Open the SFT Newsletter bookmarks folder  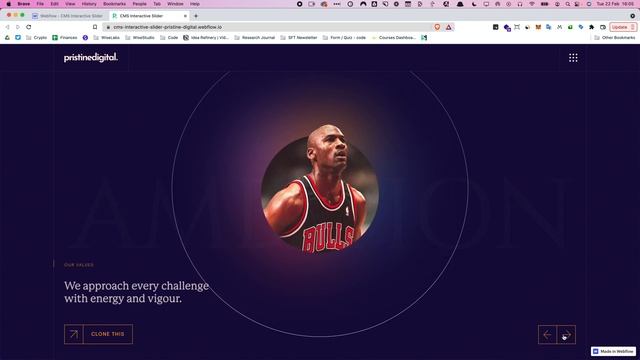pyautogui.click(x=299, y=38)
